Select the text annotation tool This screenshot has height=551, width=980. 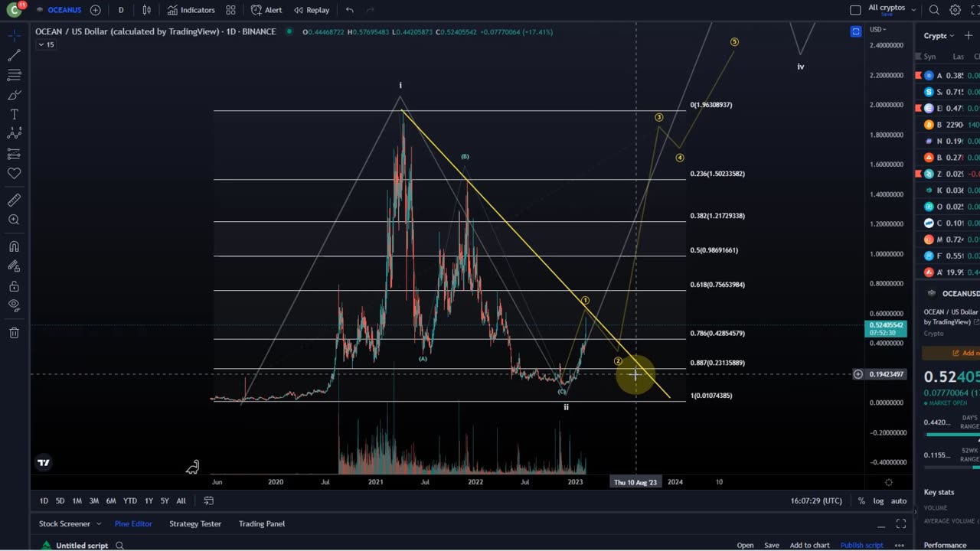point(14,114)
